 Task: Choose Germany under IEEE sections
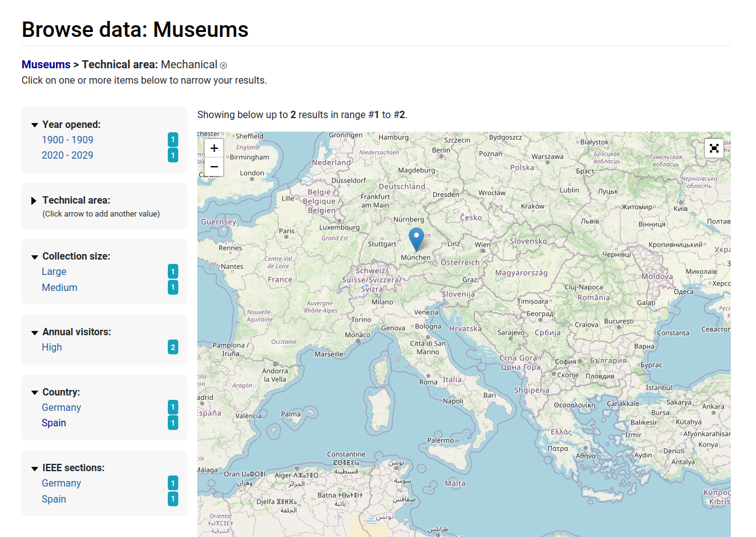pyautogui.click(x=61, y=483)
